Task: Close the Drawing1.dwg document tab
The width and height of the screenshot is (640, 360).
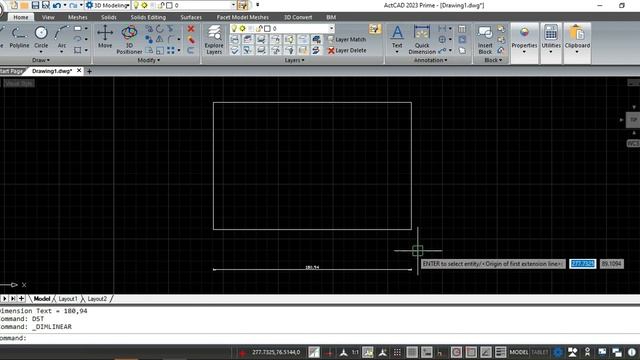Action: pos(79,71)
